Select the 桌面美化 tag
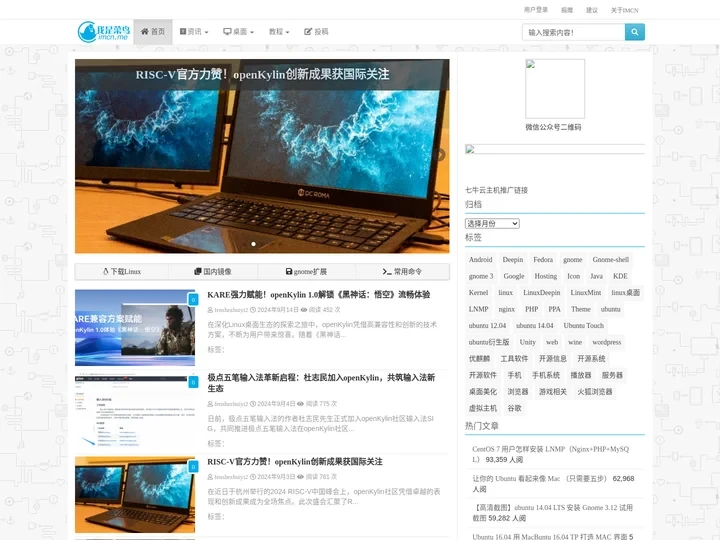Viewport: 720px width, 540px height. pyautogui.click(x=483, y=392)
